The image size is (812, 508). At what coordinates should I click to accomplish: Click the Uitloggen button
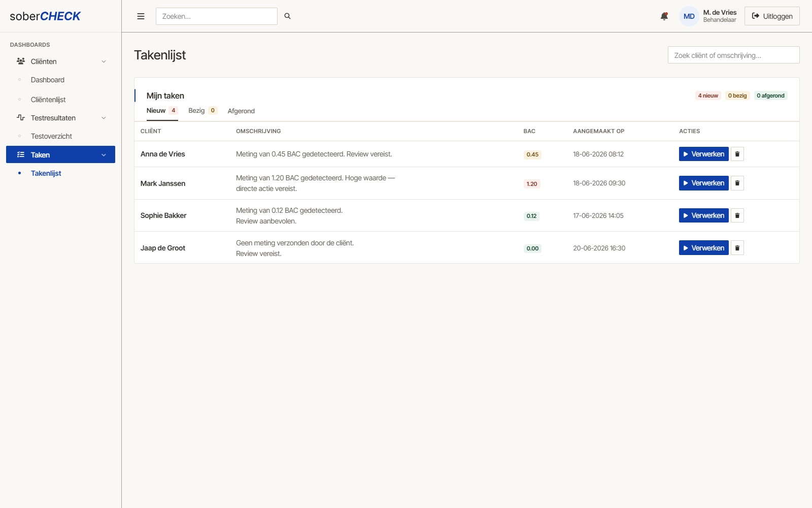(x=772, y=16)
